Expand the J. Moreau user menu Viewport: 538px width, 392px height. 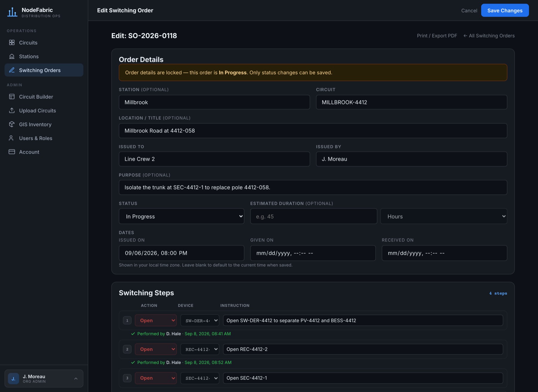pyautogui.click(x=44, y=379)
